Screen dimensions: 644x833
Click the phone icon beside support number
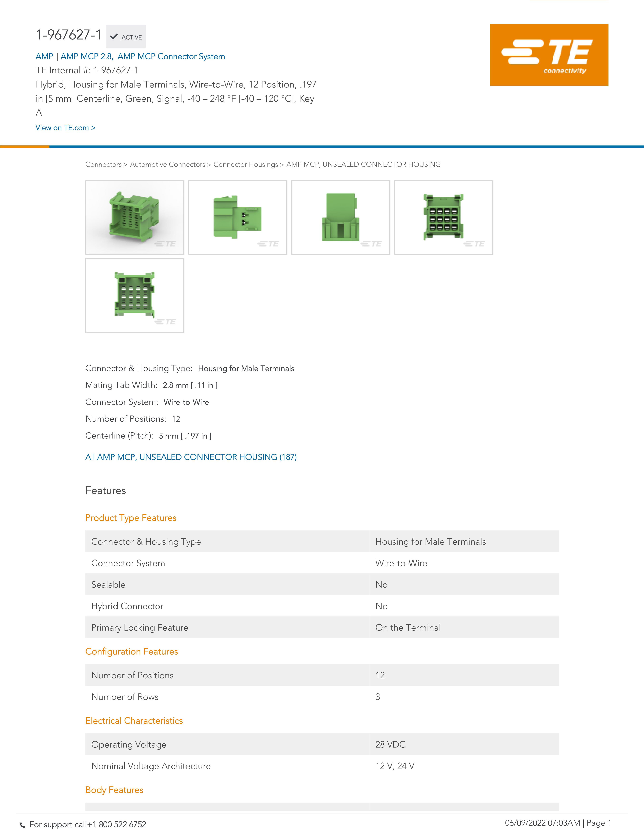tap(23, 825)
